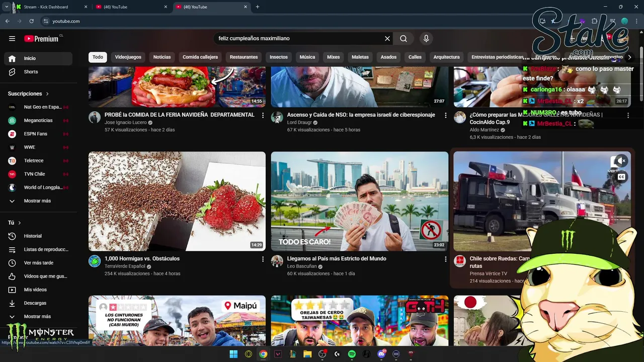
Task: Filter by the Videojuegos chip
Action: (x=128, y=57)
